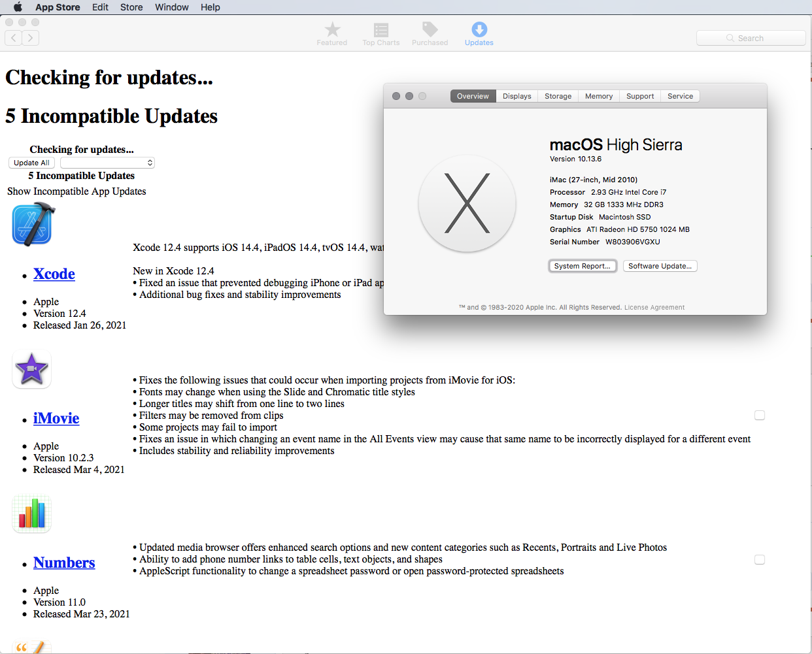Viewport: 812px width, 654px height.
Task: Click the Version 10.2.3 list item
Action: (x=63, y=458)
